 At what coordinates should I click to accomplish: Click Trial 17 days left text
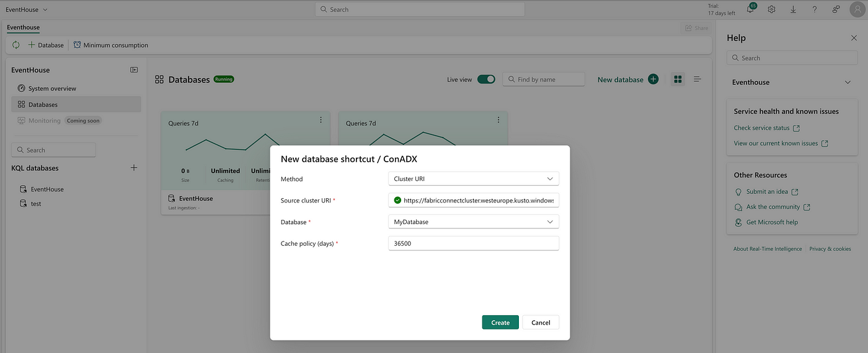pos(722,9)
